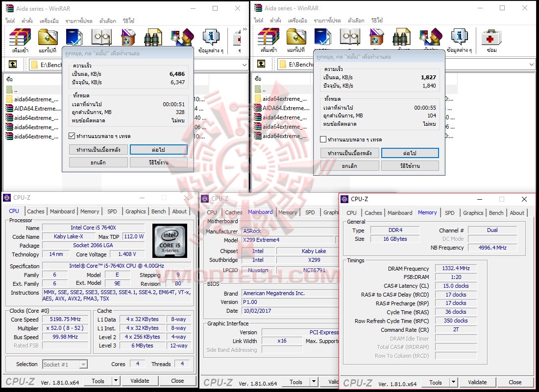Click the Delete recycle icon in left WinRAR
The image size is (539, 392).
pos(128,37)
